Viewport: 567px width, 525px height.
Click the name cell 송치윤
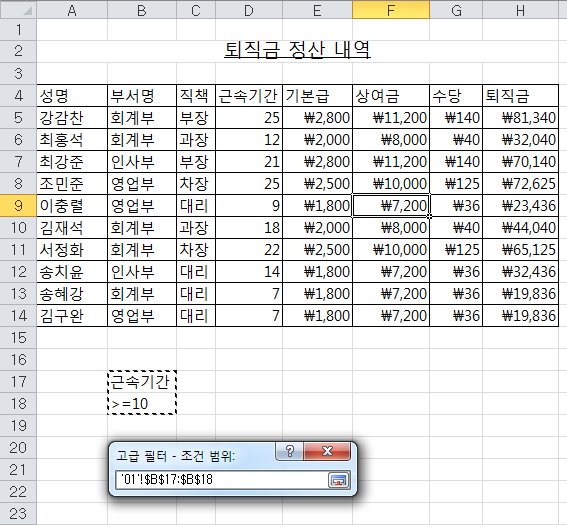[x=72, y=272]
